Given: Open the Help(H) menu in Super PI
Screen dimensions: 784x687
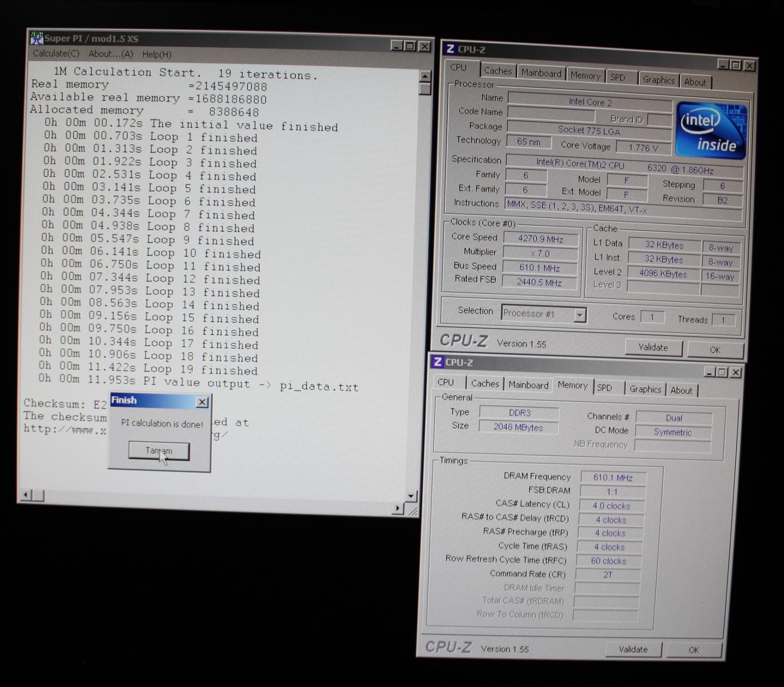Looking at the screenshot, I should point(156,54).
